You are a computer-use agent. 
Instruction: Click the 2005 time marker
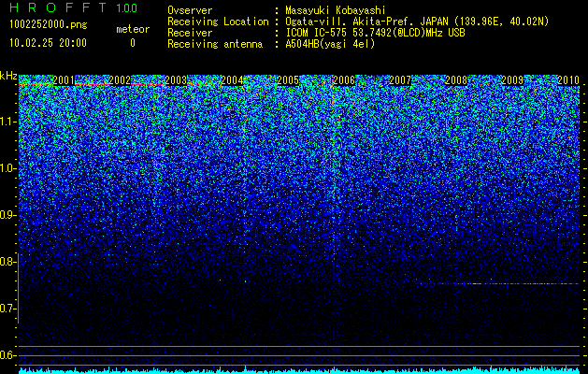tap(288, 79)
